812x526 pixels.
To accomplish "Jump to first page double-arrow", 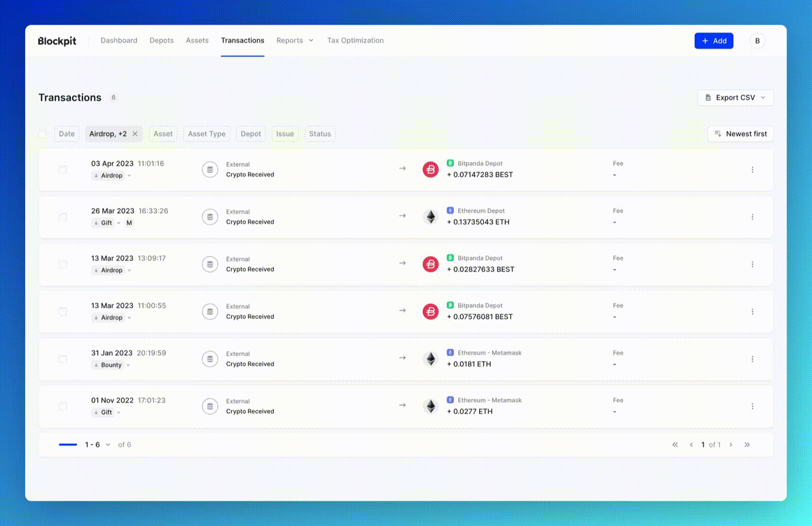I will pyautogui.click(x=675, y=445).
